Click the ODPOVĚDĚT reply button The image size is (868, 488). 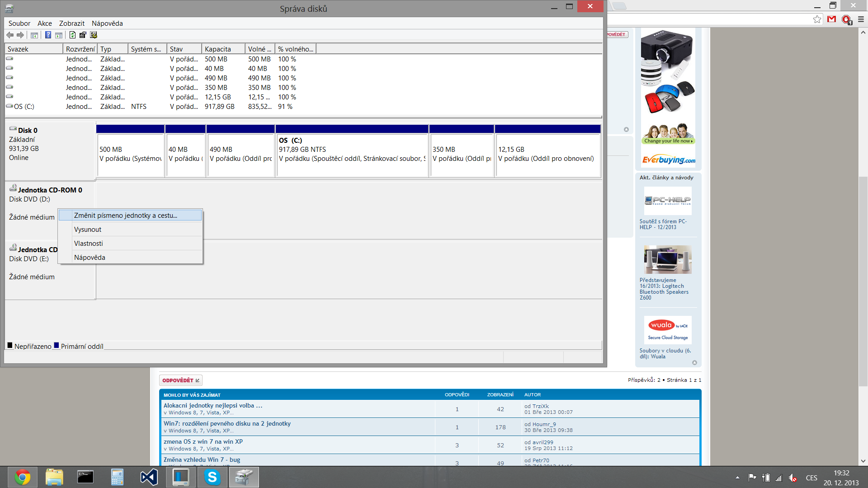pyautogui.click(x=180, y=380)
